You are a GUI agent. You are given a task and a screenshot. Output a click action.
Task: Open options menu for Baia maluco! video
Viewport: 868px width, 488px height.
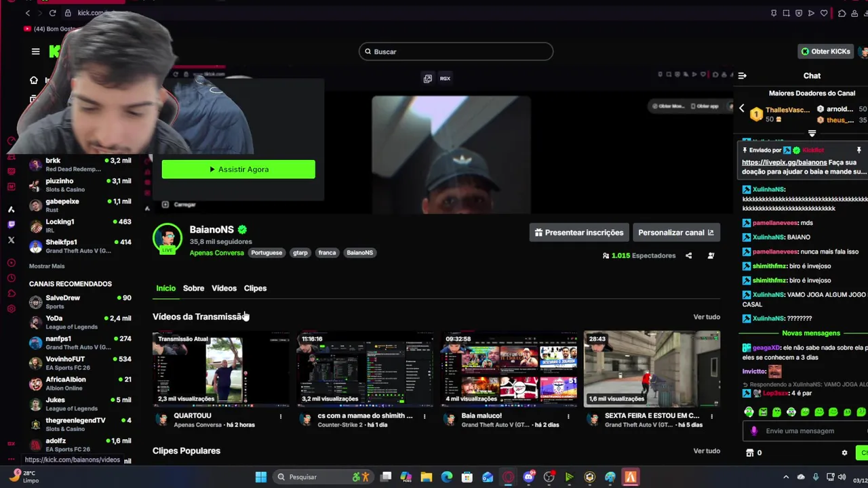568,416
